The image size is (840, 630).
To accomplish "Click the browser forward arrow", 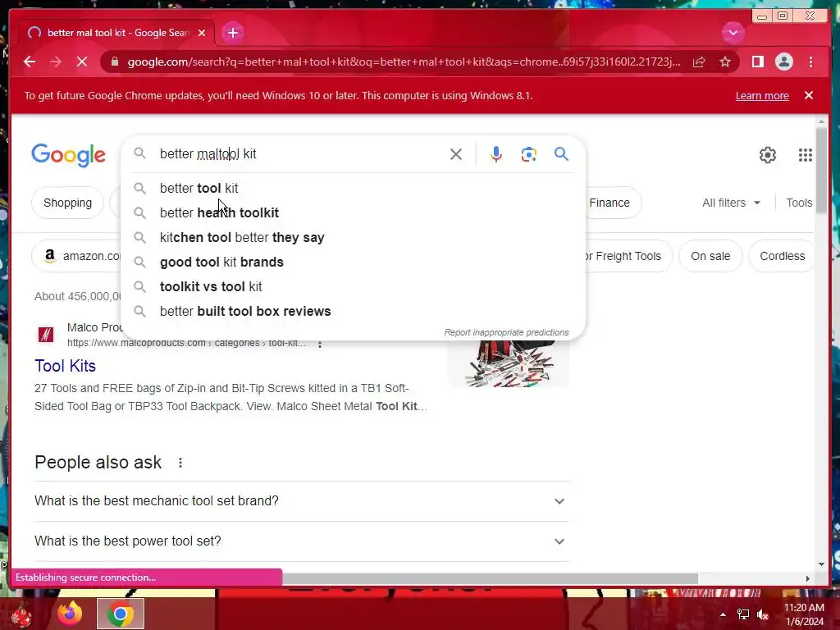I will [56, 62].
